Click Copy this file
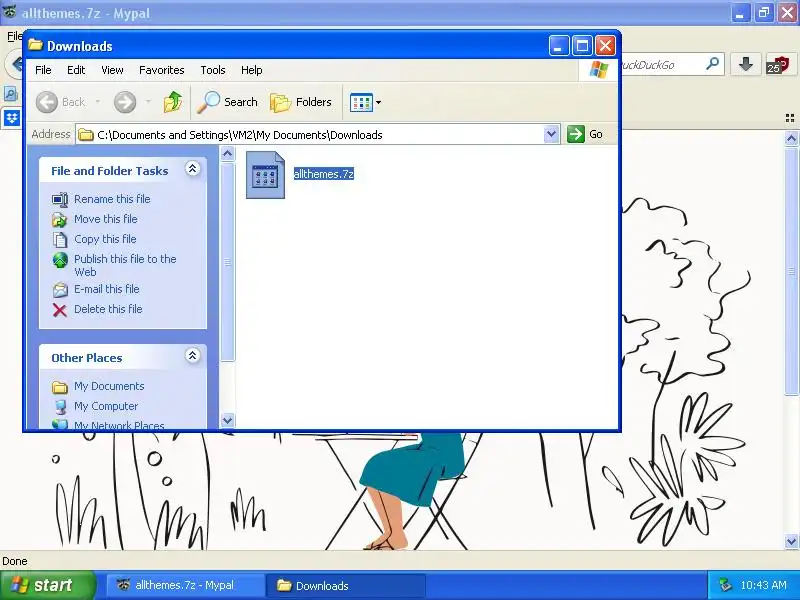Image resolution: width=800 pixels, height=600 pixels. coord(105,239)
